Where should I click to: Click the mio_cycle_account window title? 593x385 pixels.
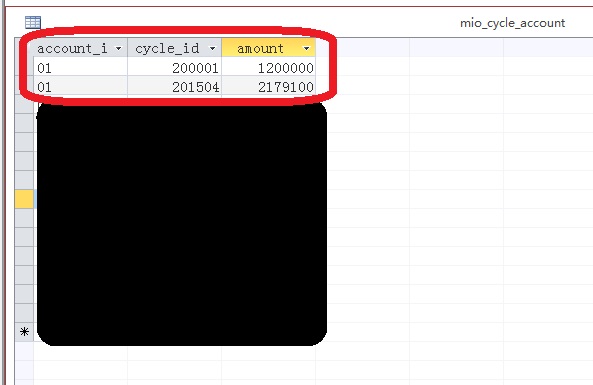512,23
